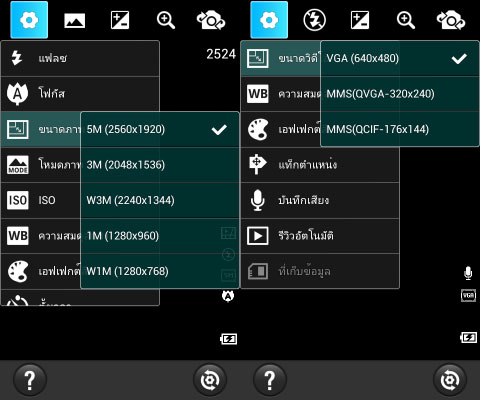Select MMS(QCIF-176x144) video size
Viewport: 480px width, 400px height.
[x=400, y=129]
